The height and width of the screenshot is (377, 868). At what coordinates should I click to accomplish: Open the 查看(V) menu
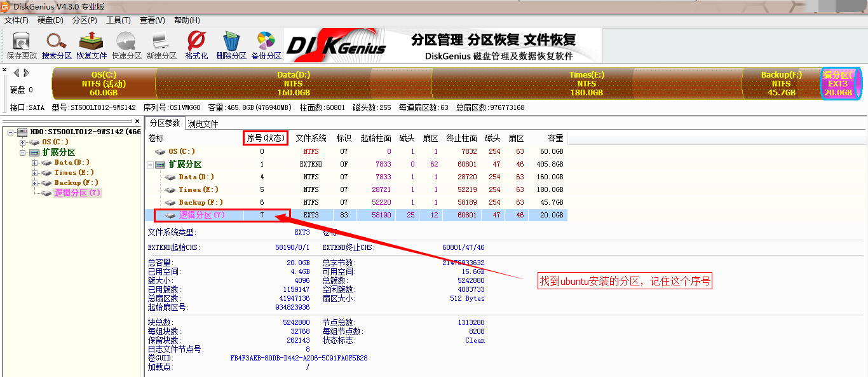tap(153, 20)
